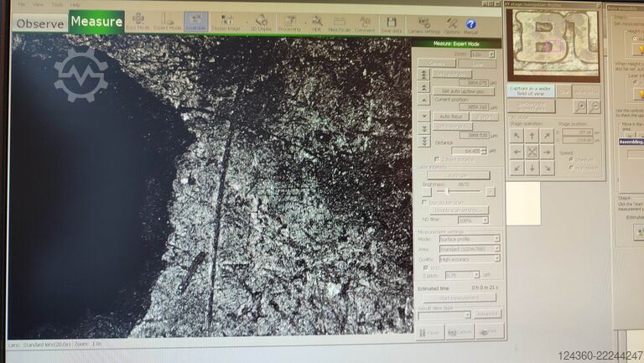Click the XY stage navigation thumbnail
Screen dimensions: 644x363
553,44
